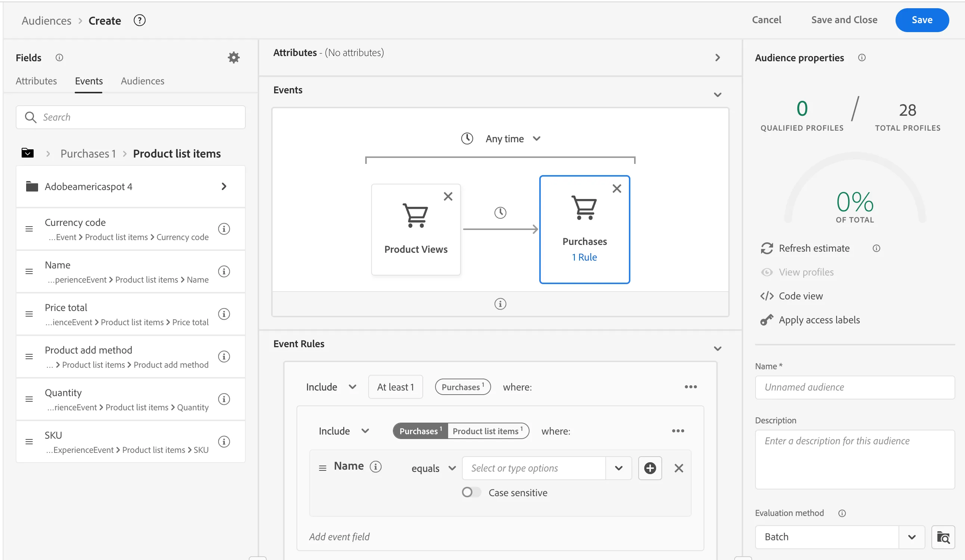Screen dimensions: 965x560
Task: Add another value with the plus button
Action: (650, 468)
